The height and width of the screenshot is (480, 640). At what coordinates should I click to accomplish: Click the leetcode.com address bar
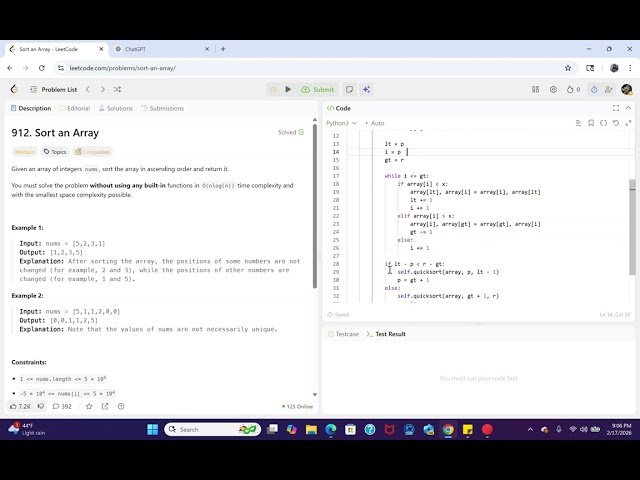[x=314, y=68]
